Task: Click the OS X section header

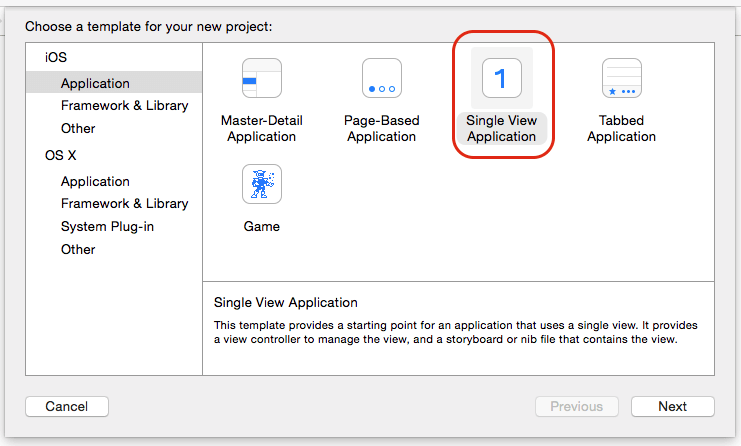Action: click(60, 155)
